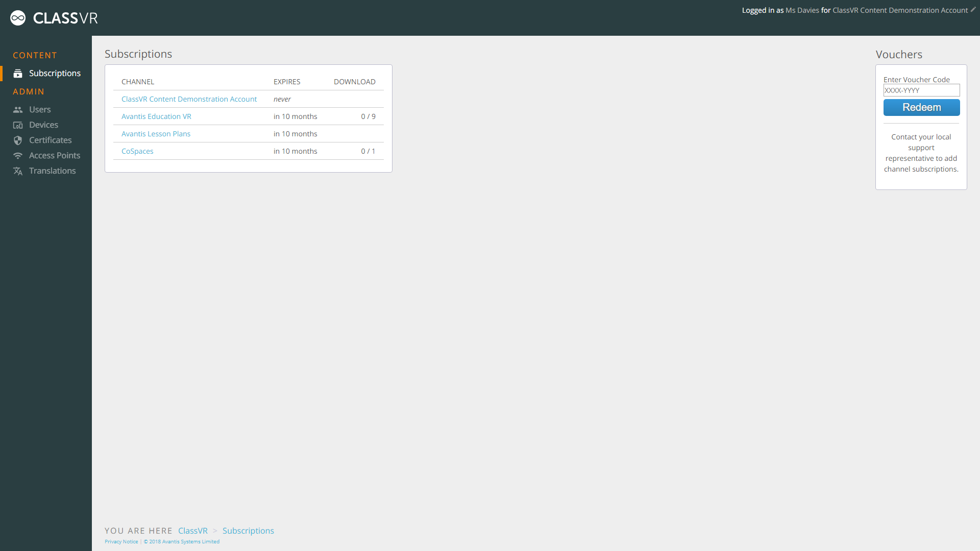Click the EXPIRES column header
The height and width of the screenshot is (551, 980).
pos(287,82)
